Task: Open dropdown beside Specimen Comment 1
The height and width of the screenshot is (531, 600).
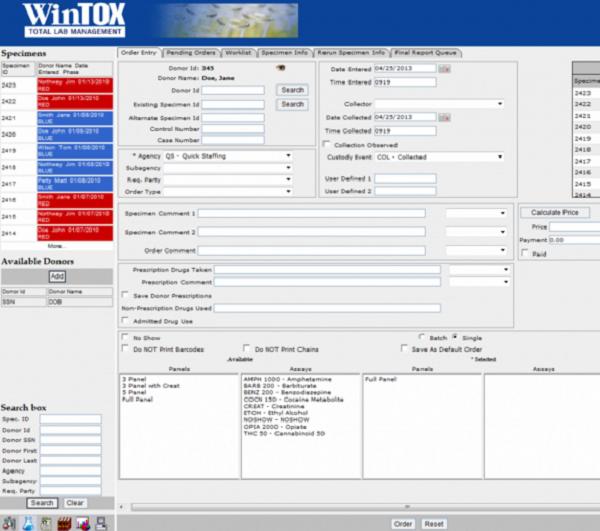Action: [476, 213]
